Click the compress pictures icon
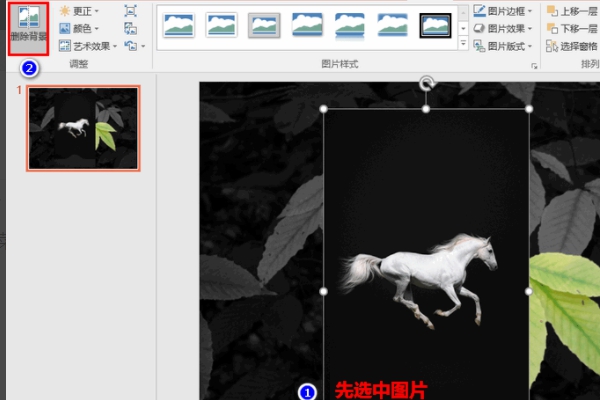The width and height of the screenshot is (600, 400). click(x=130, y=11)
